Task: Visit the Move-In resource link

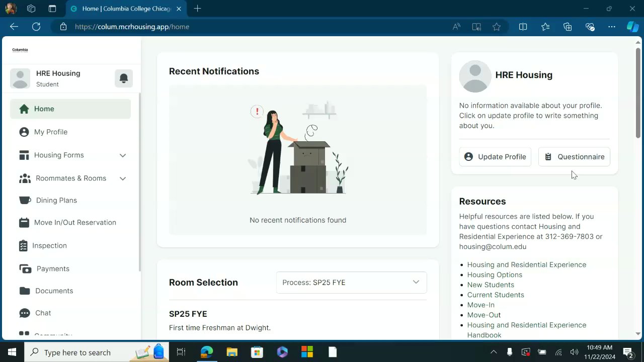Action: tap(481, 305)
